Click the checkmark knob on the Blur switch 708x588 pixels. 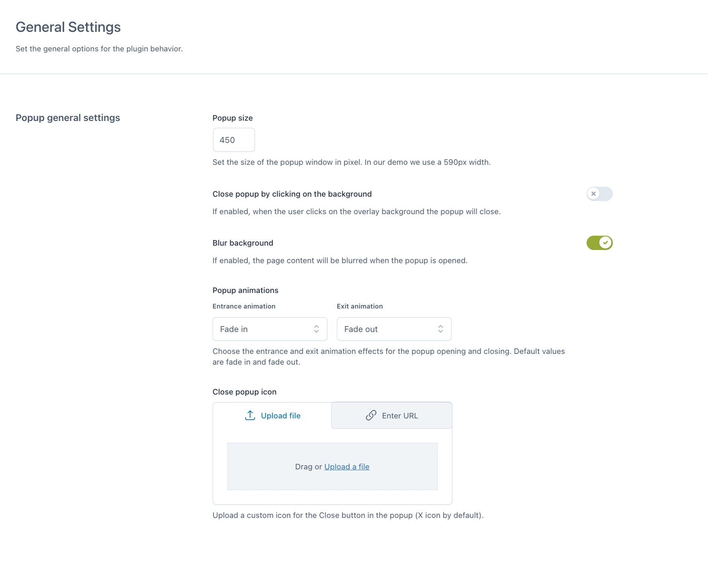point(605,243)
